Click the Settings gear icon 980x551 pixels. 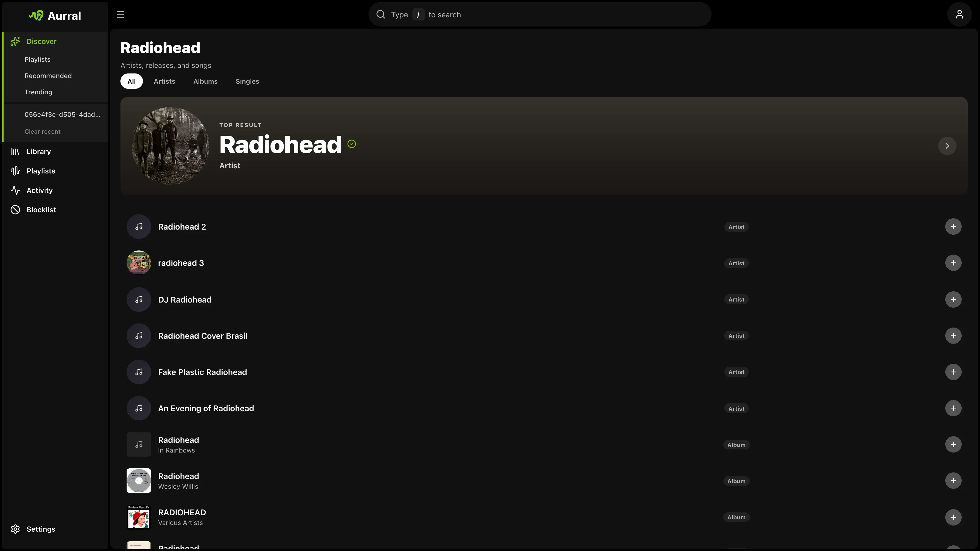tap(15, 529)
